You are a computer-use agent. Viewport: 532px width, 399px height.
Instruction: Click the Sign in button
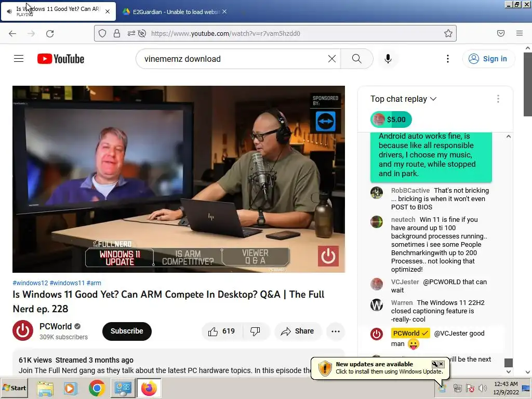(488, 59)
